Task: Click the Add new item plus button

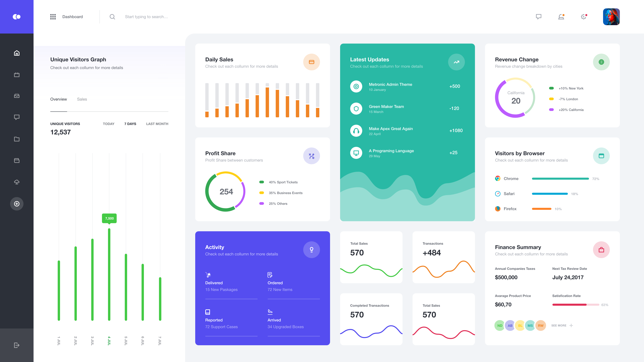Action: [x=16, y=204]
